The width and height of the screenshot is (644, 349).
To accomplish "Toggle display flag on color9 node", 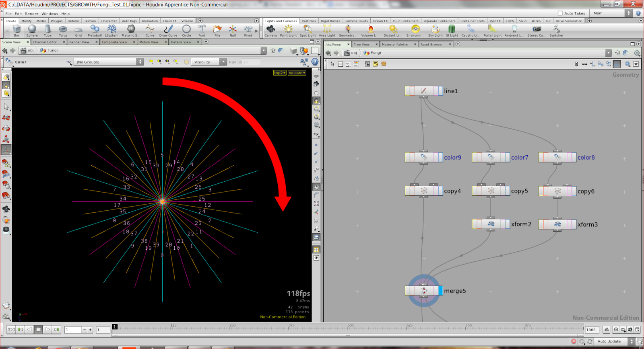I will pyautogui.click(x=440, y=157).
